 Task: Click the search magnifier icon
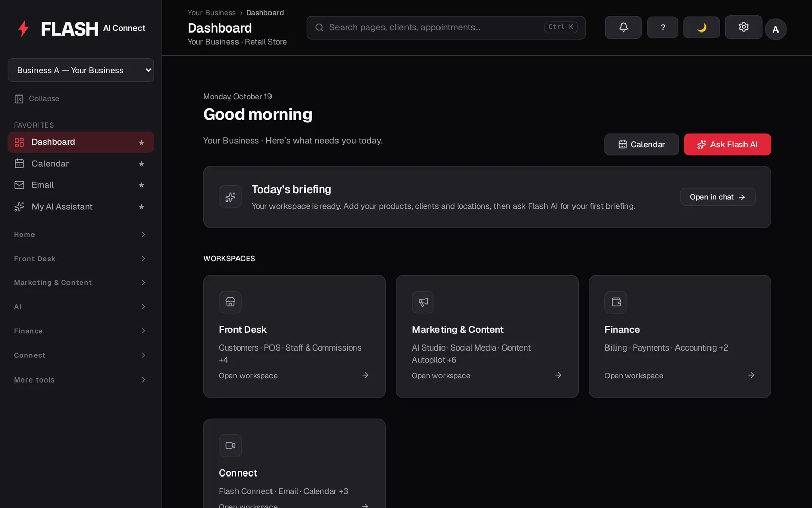tap(319, 27)
